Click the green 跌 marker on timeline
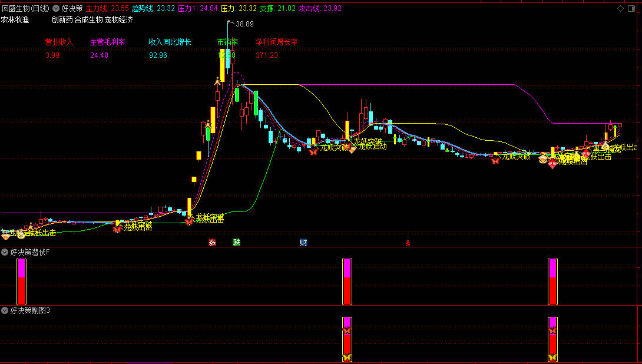 pyautogui.click(x=237, y=243)
